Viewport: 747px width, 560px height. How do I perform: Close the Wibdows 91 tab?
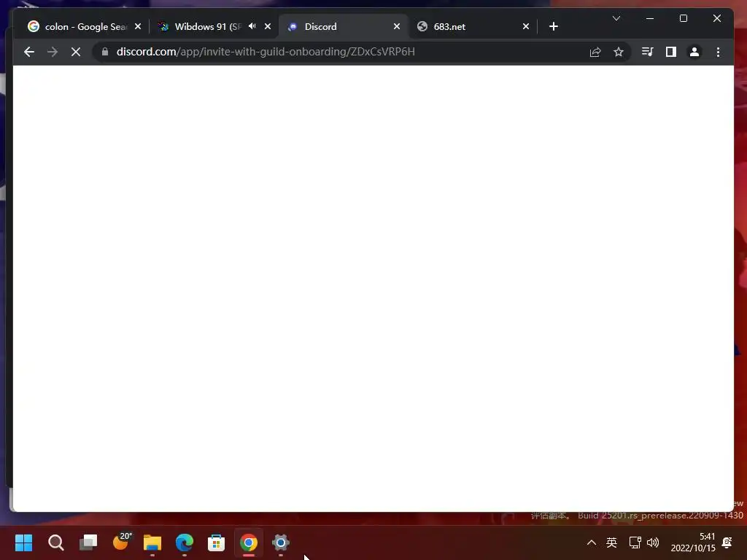[268, 27]
